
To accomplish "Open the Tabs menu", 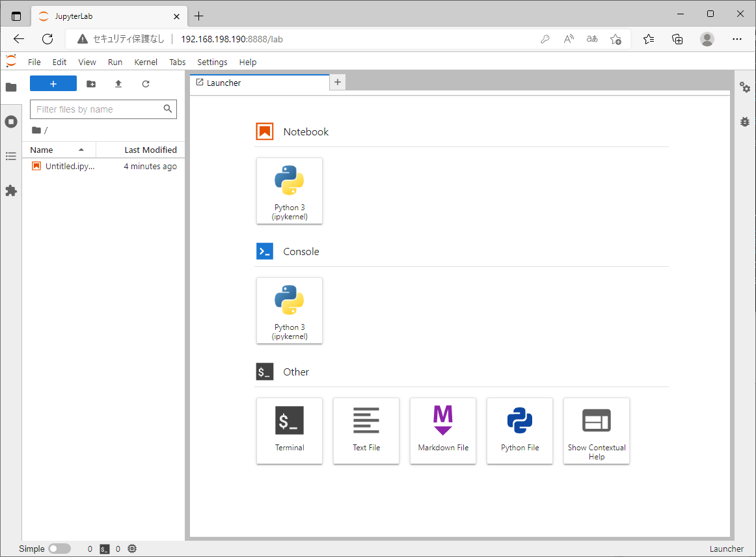I will (178, 62).
